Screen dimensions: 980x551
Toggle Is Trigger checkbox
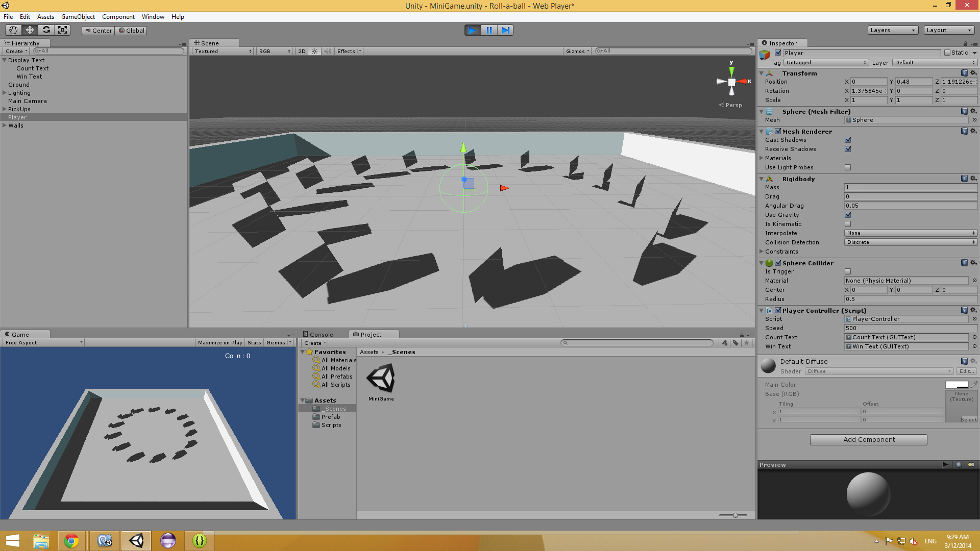pyautogui.click(x=848, y=271)
